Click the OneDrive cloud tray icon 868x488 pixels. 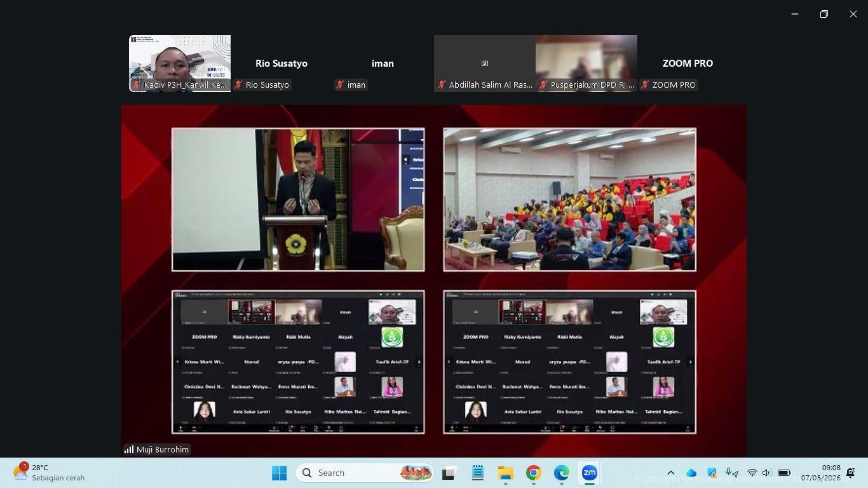[691, 473]
